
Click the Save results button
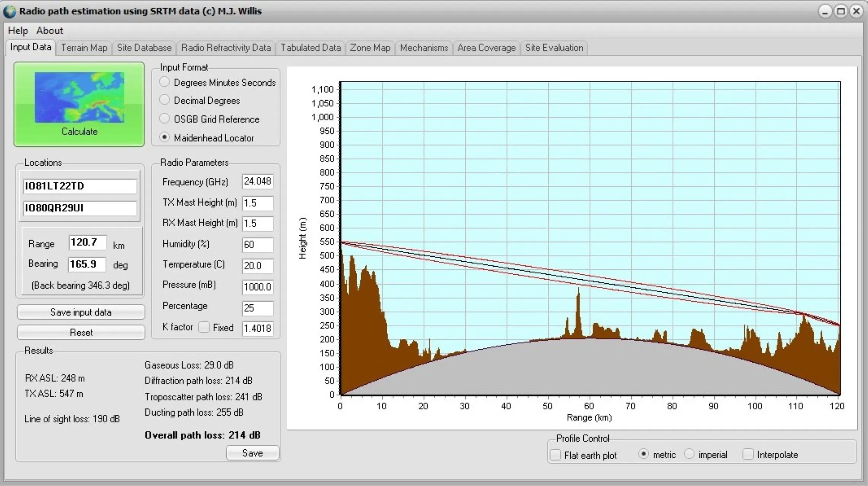(x=252, y=453)
